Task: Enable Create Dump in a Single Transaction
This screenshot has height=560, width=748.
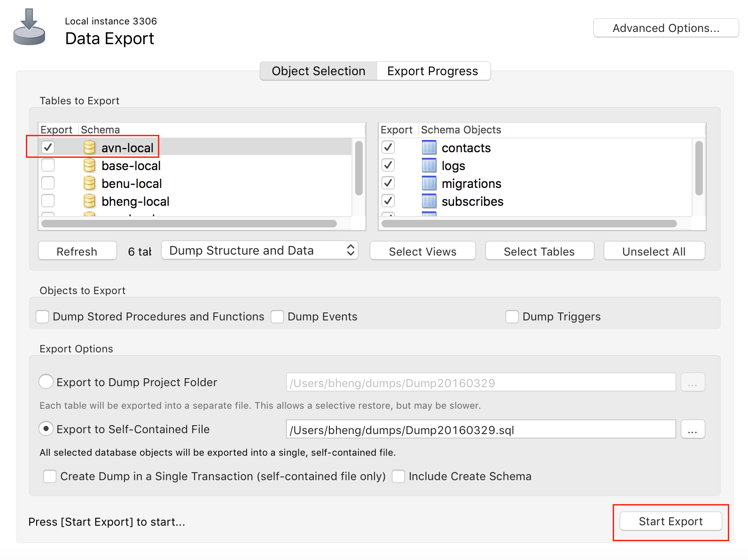Action: coord(50,476)
